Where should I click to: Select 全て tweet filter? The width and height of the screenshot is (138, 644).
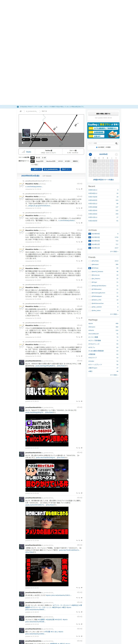click(33, 161)
